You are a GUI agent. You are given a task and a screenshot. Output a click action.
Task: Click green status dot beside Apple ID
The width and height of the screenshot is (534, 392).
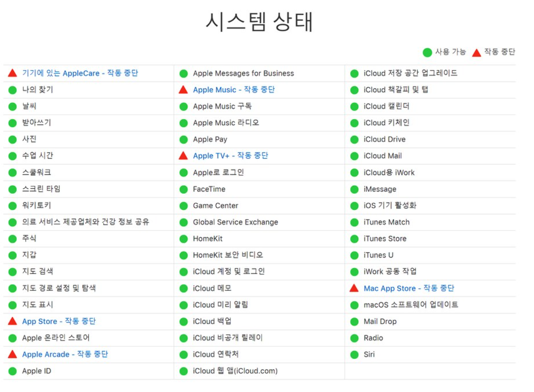[x=12, y=371]
